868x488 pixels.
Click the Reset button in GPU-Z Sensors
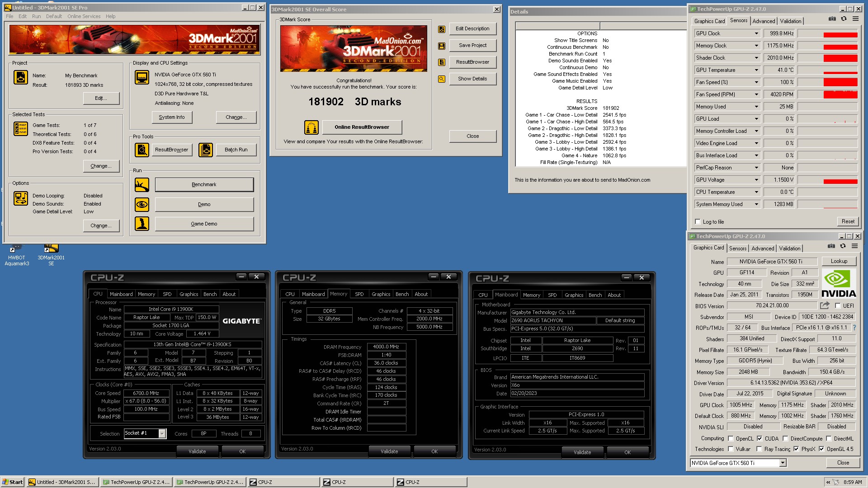848,221
